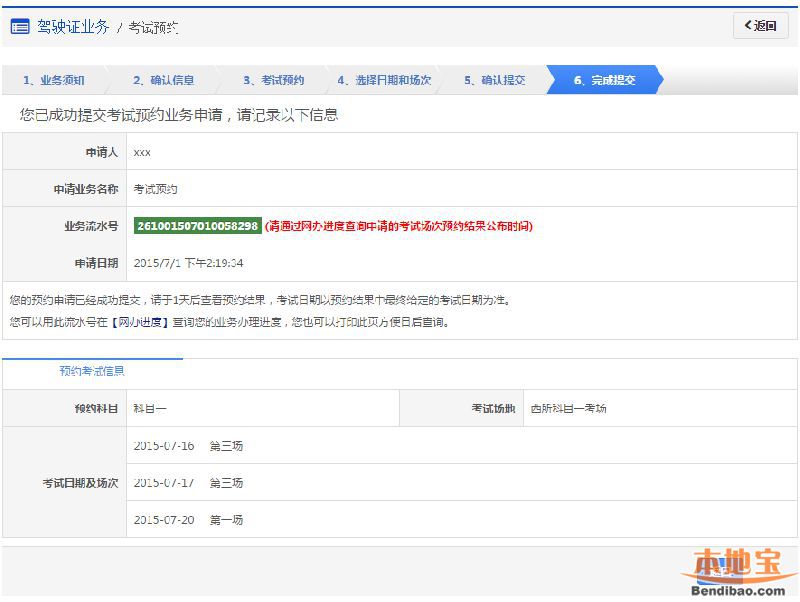800x602 pixels.
Task: Click the green 业务流水号 number badge
Action: pyautogui.click(x=197, y=226)
